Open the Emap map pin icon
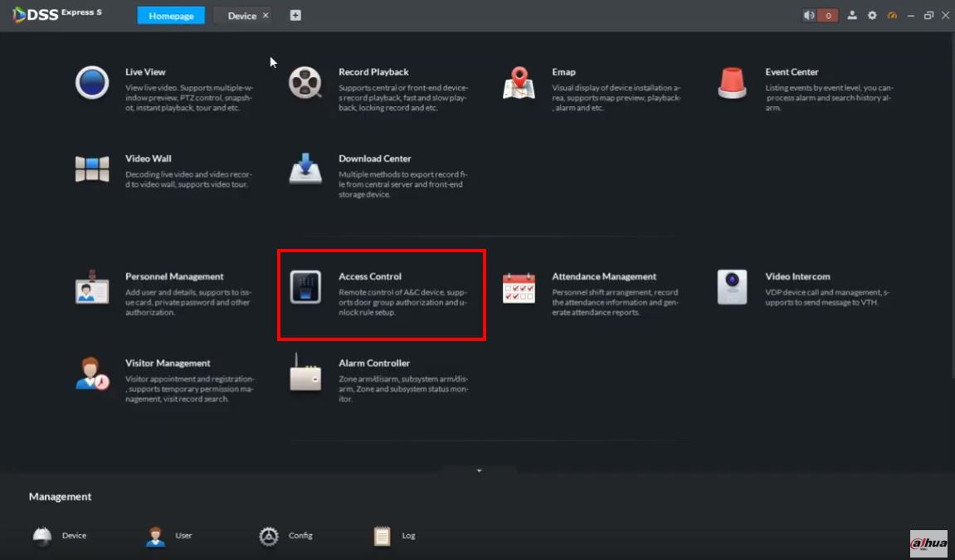Image resolution: width=955 pixels, height=560 pixels. point(519,83)
